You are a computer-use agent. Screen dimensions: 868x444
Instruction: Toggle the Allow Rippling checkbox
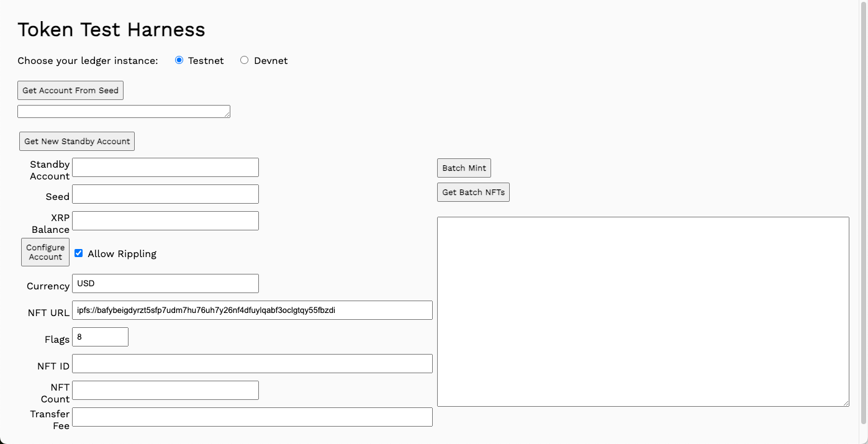pyautogui.click(x=79, y=253)
